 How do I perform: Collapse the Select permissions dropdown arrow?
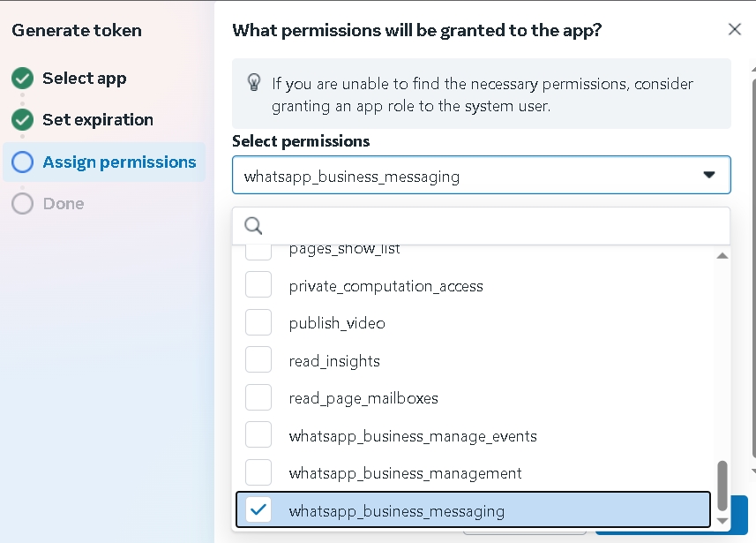(x=708, y=175)
